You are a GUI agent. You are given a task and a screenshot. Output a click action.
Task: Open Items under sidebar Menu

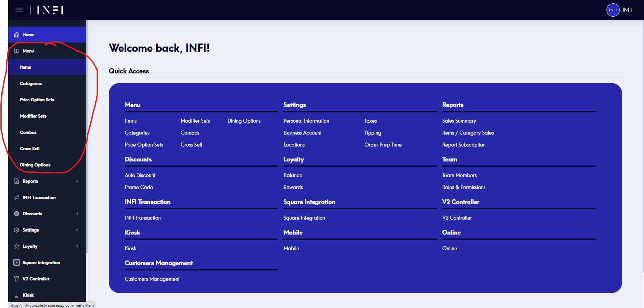(47, 67)
